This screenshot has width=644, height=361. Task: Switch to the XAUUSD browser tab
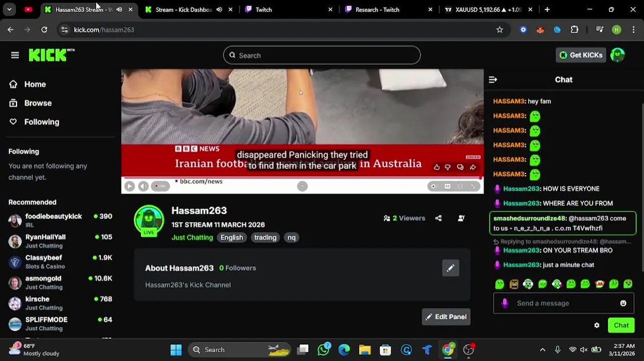coord(488,10)
